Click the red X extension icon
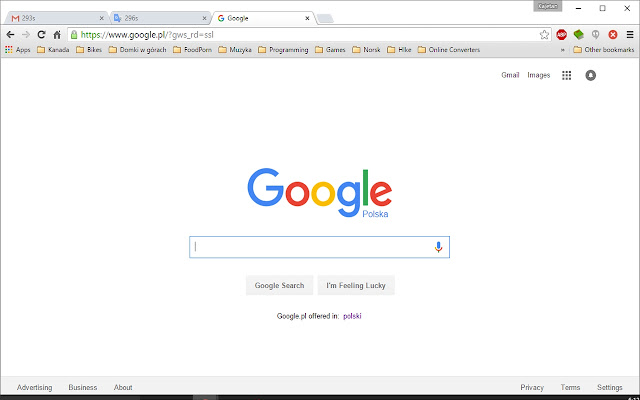Viewport: 640px width, 400px height. [x=613, y=35]
